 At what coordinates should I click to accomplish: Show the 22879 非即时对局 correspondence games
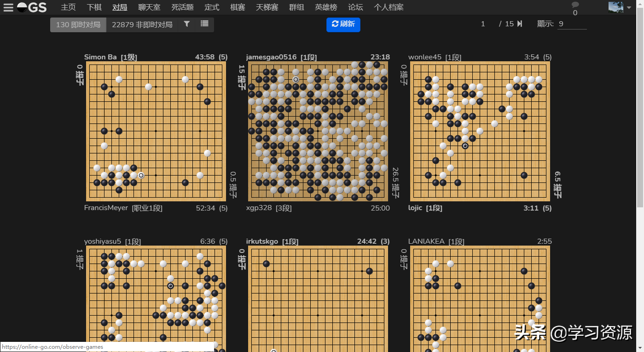pos(142,25)
